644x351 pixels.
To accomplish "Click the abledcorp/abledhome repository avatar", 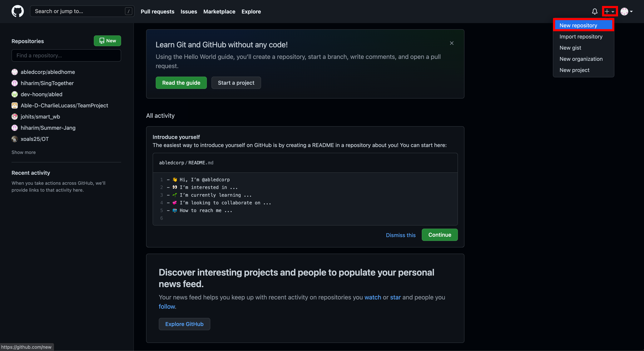I will (15, 72).
